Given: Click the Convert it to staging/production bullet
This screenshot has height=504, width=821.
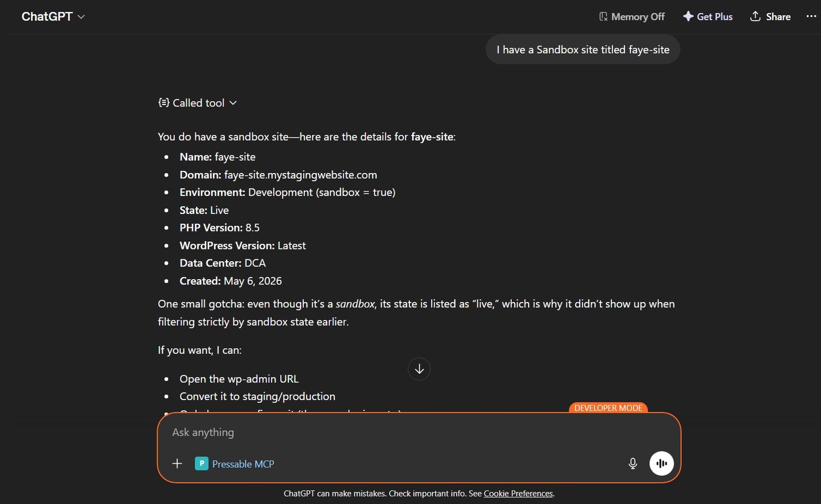Looking at the screenshot, I should pyautogui.click(x=257, y=396).
